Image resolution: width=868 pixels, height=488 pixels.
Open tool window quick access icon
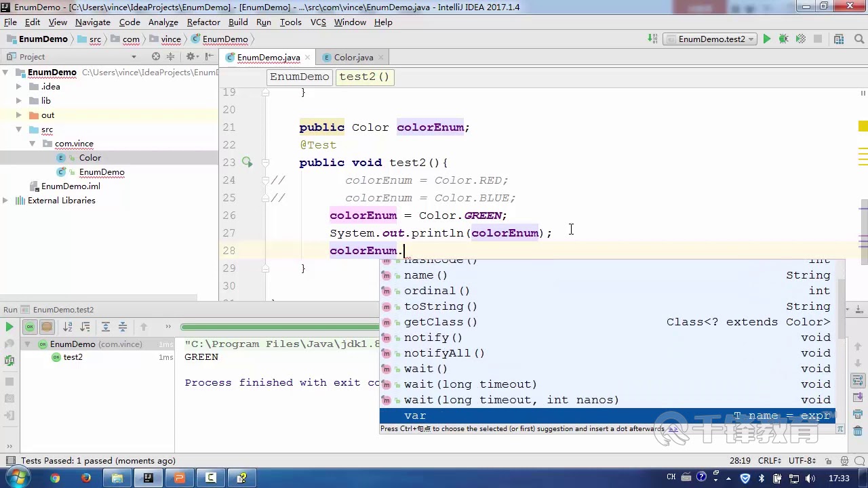(10, 461)
